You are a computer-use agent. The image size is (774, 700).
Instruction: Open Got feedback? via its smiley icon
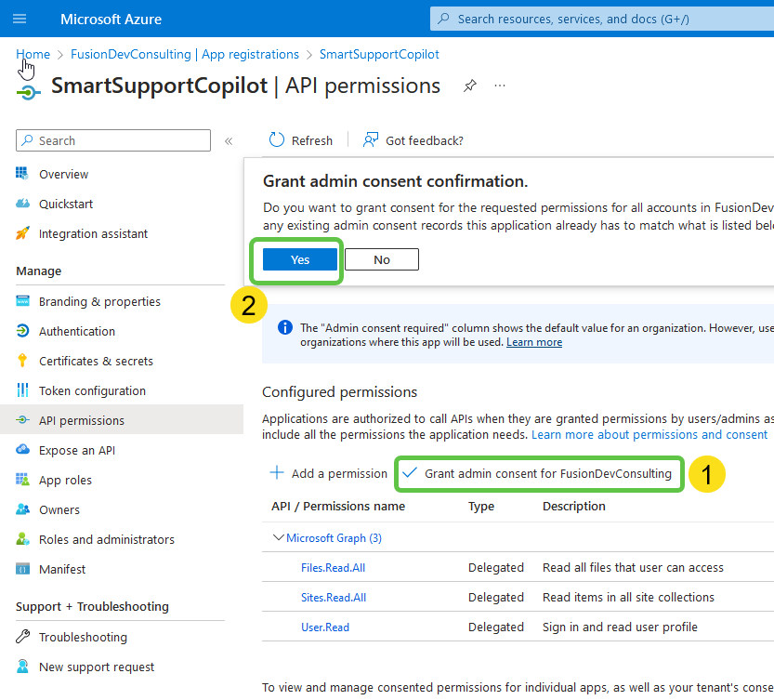pyautogui.click(x=371, y=139)
